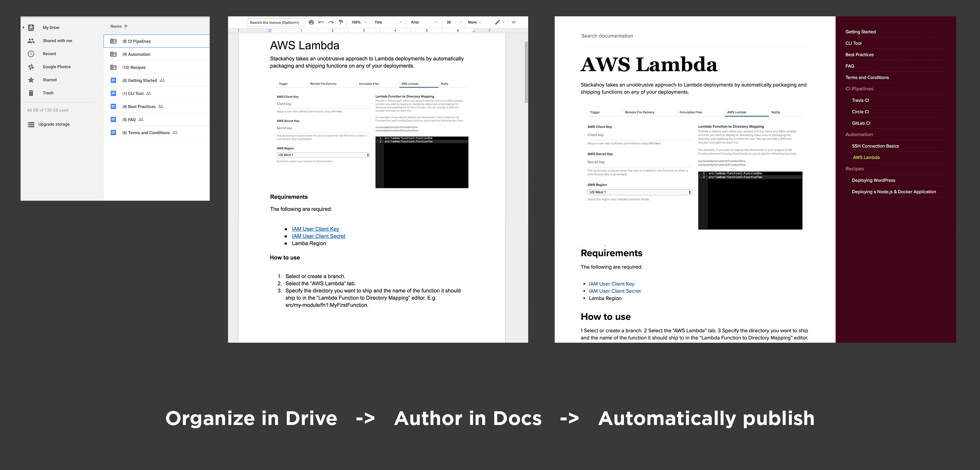This screenshot has height=470, width=980.
Task: Open IAM User Client Secret link on published page
Action: click(614, 291)
